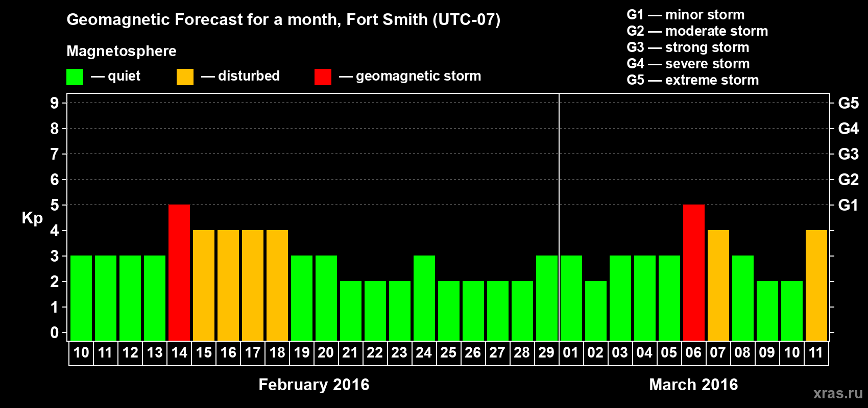This screenshot has width=868, height=408.
Task: Click the 'March 2016' month label
Action: pyautogui.click(x=693, y=385)
